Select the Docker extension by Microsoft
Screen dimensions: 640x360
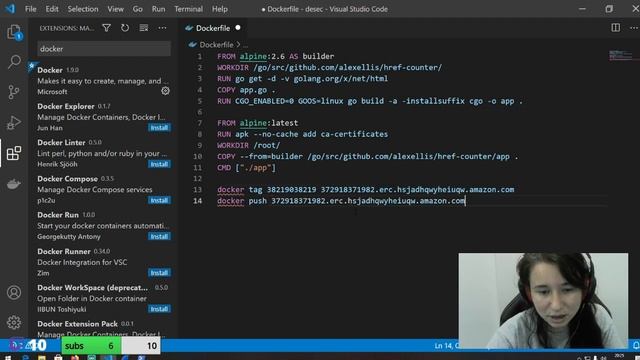103,81
